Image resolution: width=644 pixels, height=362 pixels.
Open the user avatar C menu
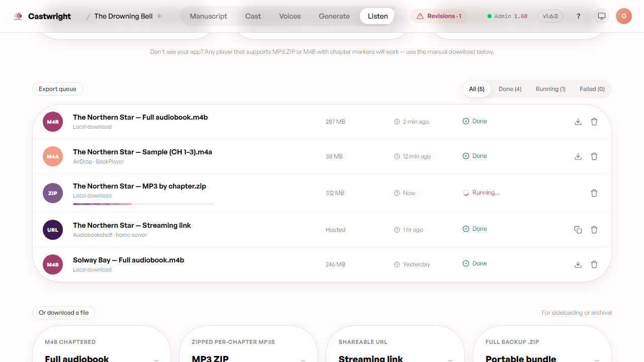[x=624, y=16]
